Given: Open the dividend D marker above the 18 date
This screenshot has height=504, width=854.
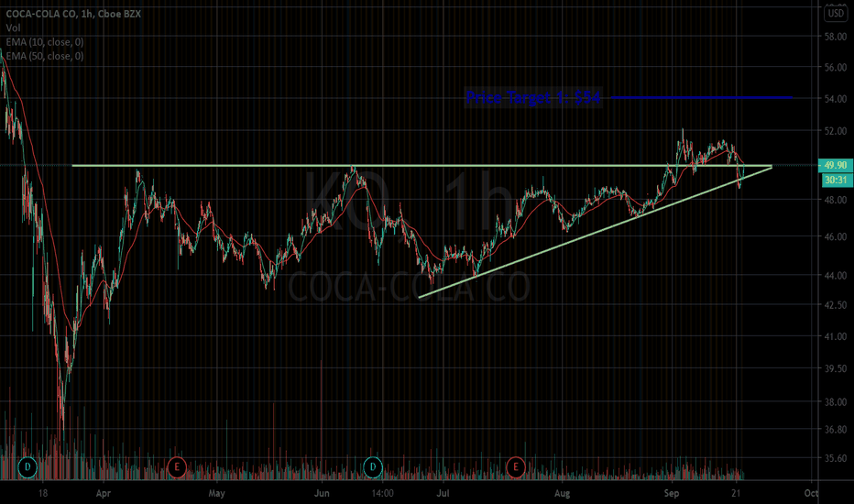Looking at the screenshot, I should tap(27, 467).
